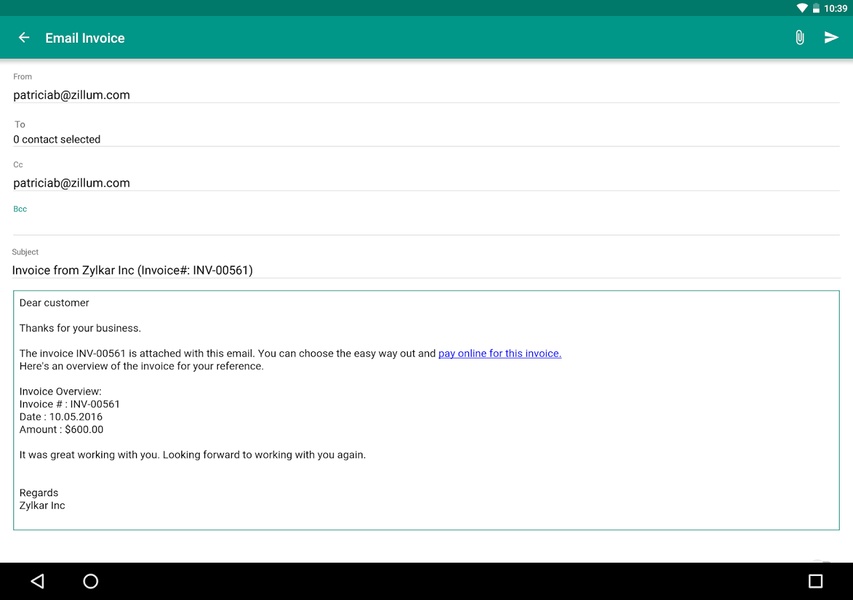853x600 pixels.
Task: Click 'Thanks for your business.' line
Action: point(80,328)
